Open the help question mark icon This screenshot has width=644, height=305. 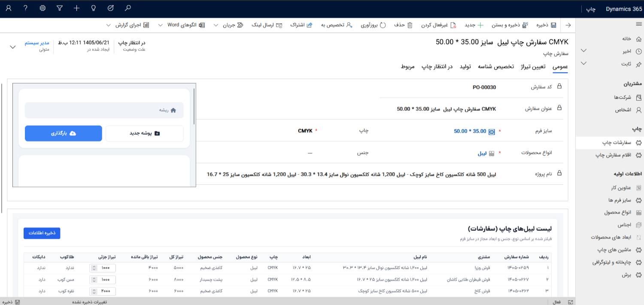click(x=26, y=8)
